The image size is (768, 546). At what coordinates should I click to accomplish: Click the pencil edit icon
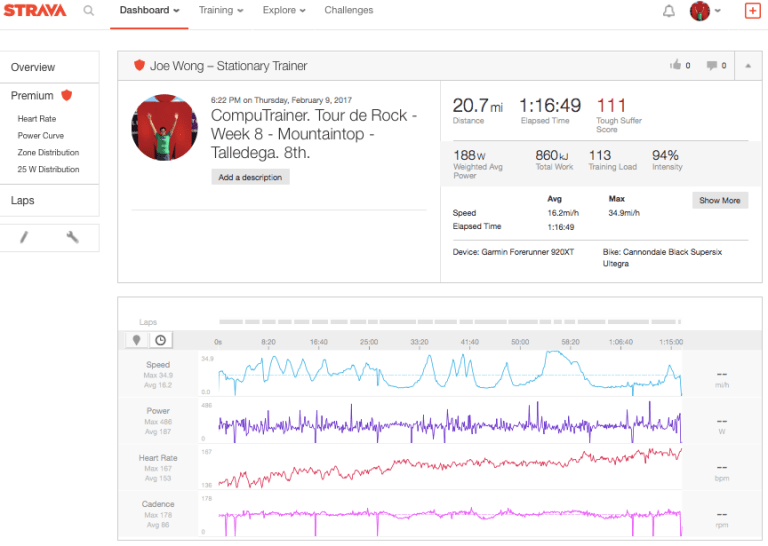pos(24,237)
